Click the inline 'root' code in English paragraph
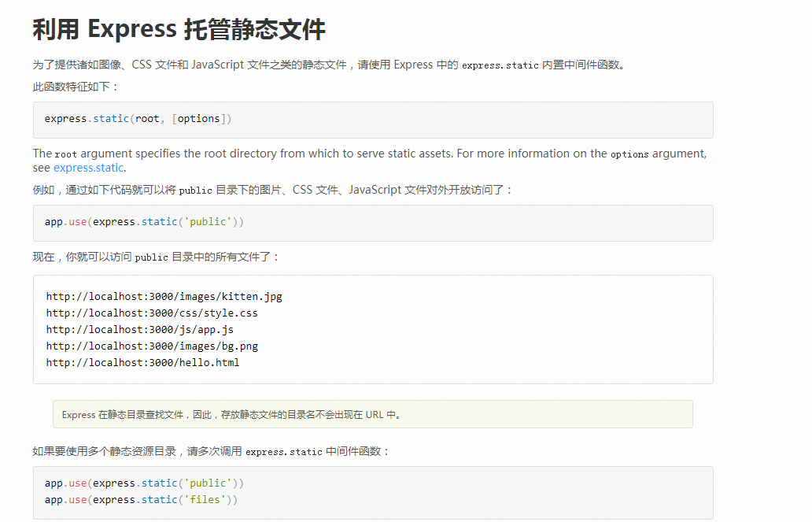The height and width of the screenshot is (522, 812). (65, 154)
